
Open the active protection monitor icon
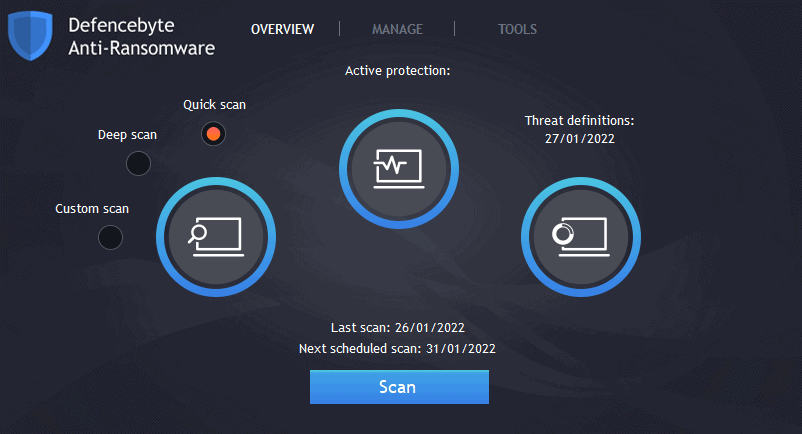[x=399, y=169]
